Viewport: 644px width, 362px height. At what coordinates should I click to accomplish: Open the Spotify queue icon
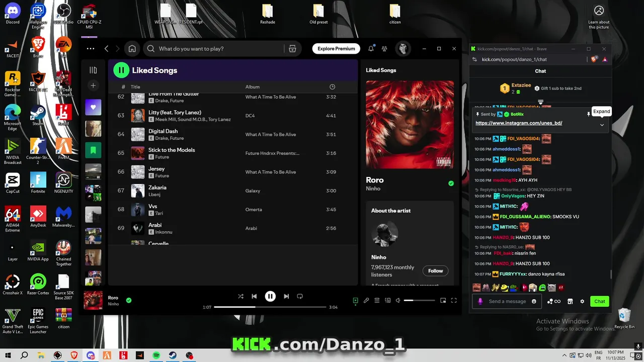[377, 301]
